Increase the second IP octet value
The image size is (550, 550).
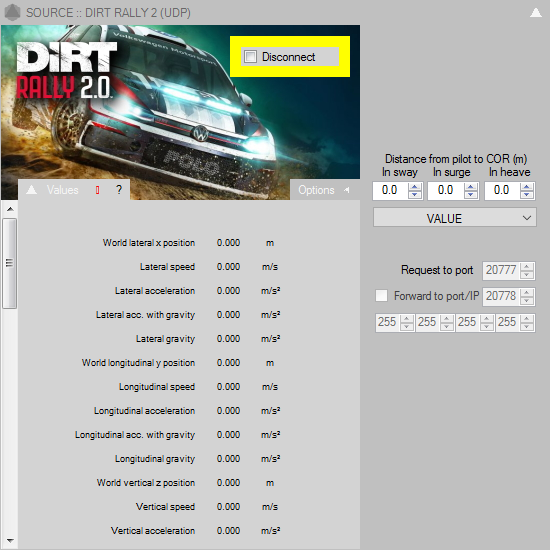click(x=447, y=318)
